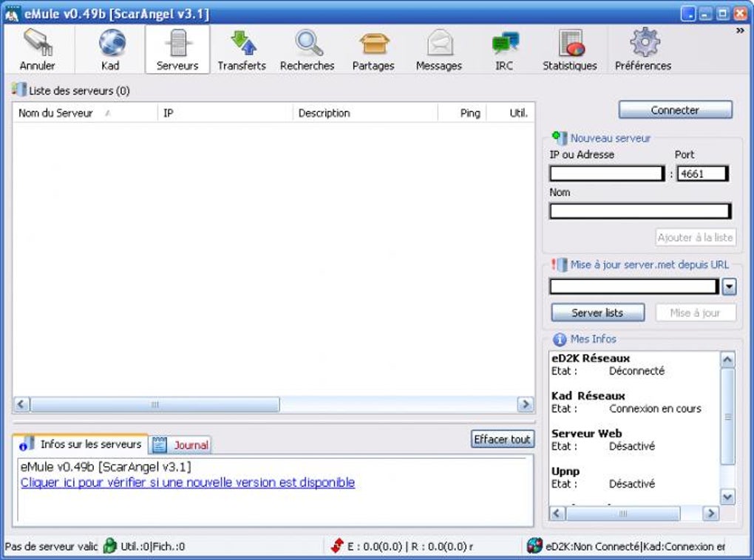This screenshot has height=560, width=754.
Task: Click Mes Infos vertical scrollbar thumb
Action: point(727,417)
